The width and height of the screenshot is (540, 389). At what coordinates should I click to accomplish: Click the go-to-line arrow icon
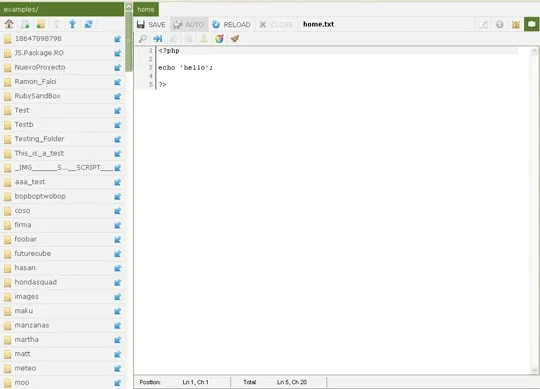click(158, 39)
